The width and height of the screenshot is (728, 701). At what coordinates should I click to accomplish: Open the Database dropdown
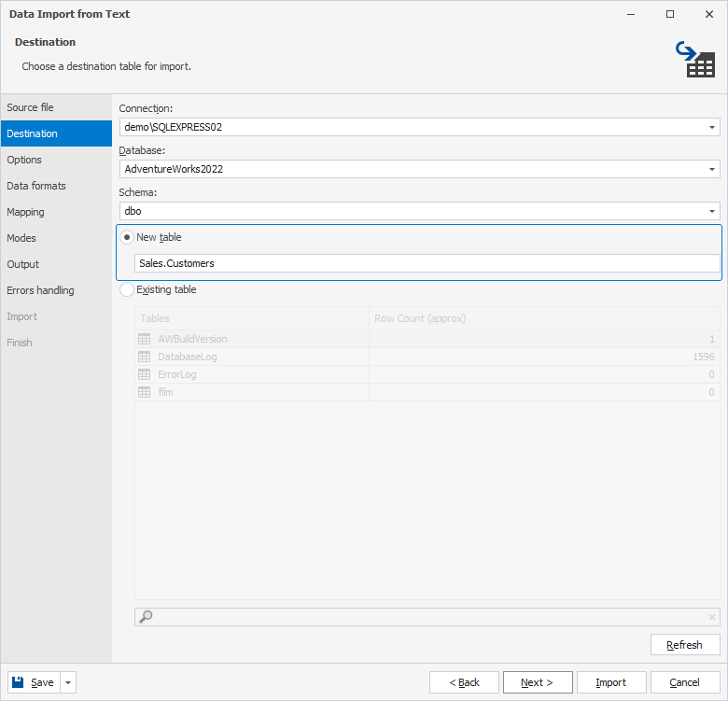tap(712, 169)
